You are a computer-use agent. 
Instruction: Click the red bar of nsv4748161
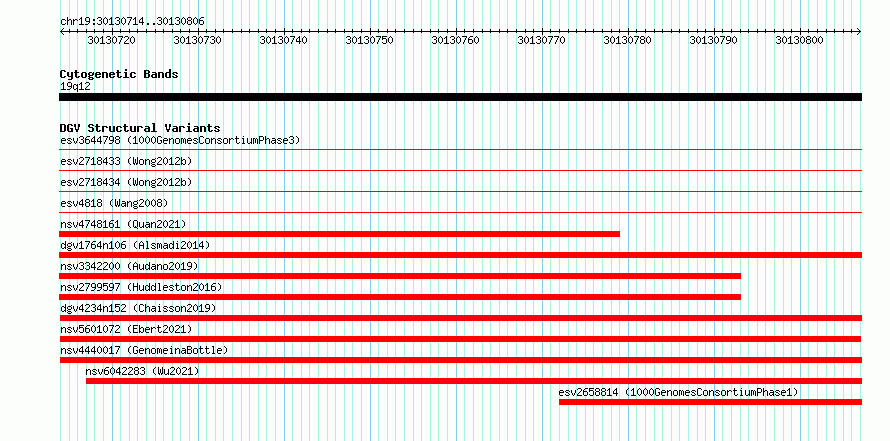pyautogui.click(x=339, y=234)
